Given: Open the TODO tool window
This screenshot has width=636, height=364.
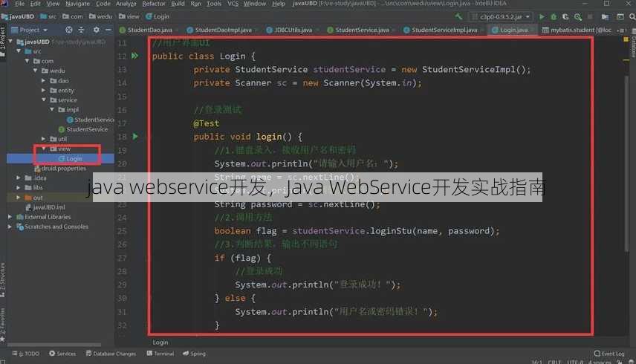Looking at the screenshot, I should tap(26, 354).
